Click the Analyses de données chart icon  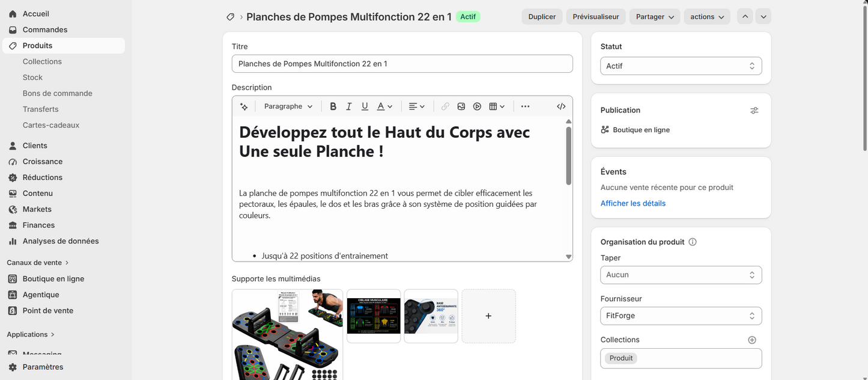point(13,241)
